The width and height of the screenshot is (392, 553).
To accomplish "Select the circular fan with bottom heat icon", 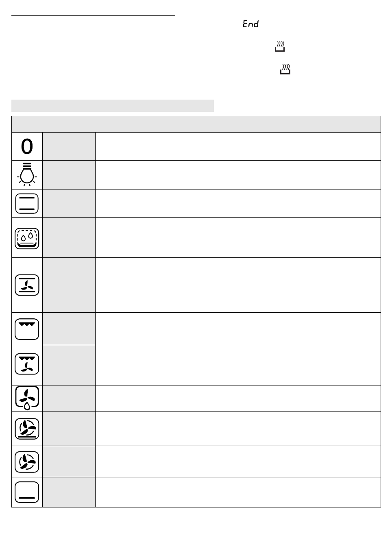I will pos(27,429).
